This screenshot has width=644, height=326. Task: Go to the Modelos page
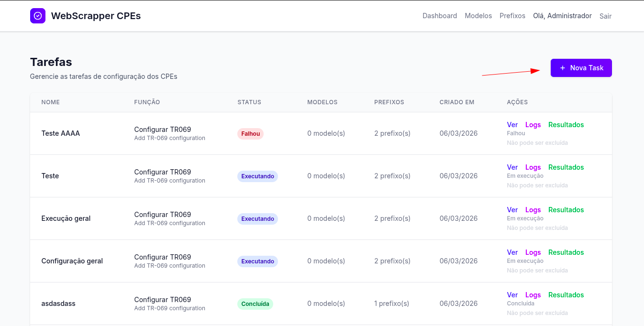pos(478,16)
